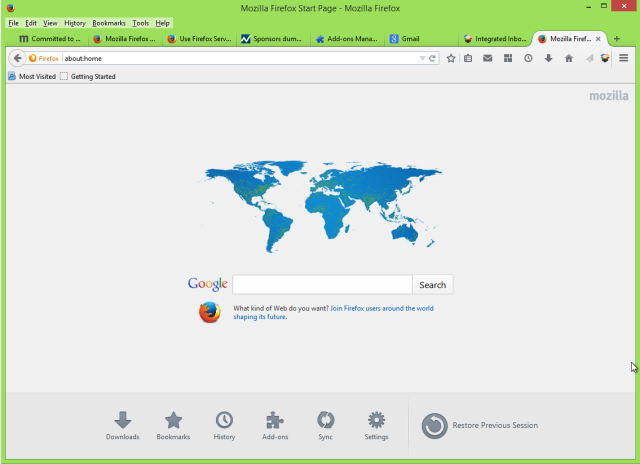Open the Getting Started bookmark
The width and height of the screenshot is (640, 464).
88,76
